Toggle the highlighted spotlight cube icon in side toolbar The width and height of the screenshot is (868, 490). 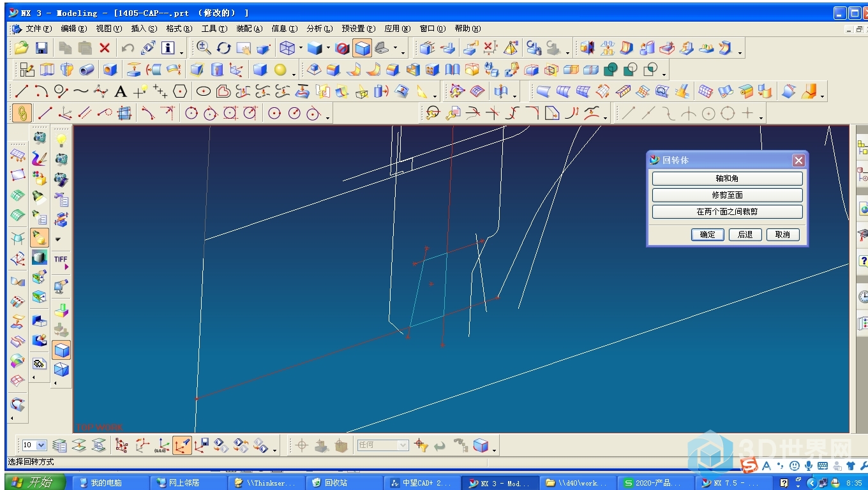[x=40, y=238]
